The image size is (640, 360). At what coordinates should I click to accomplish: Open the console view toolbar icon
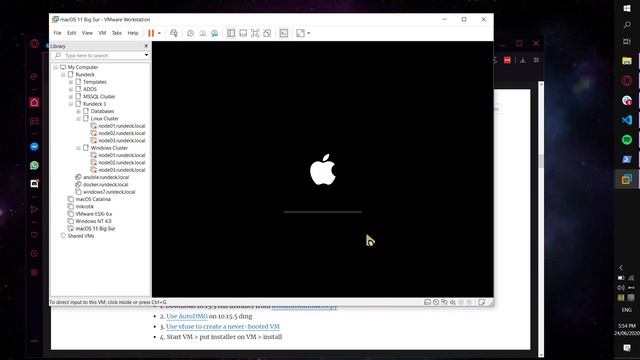[x=284, y=33]
